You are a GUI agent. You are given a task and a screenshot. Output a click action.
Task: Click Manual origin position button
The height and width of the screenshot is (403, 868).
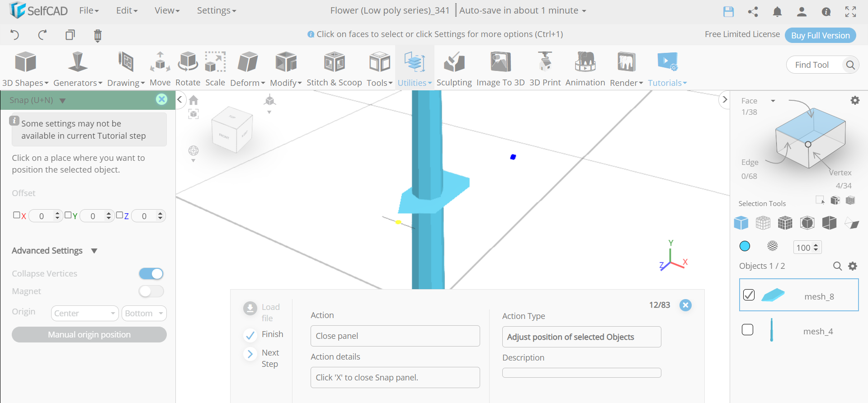[x=89, y=335]
